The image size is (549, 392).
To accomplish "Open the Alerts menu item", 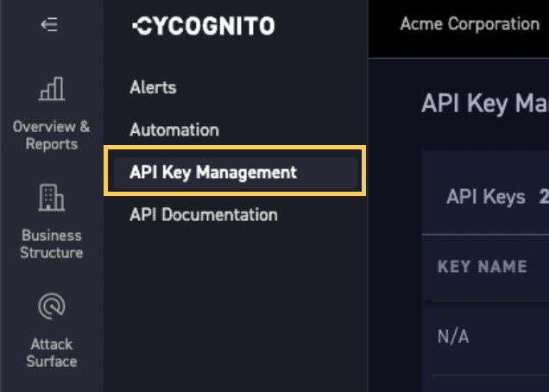I will click(153, 87).
